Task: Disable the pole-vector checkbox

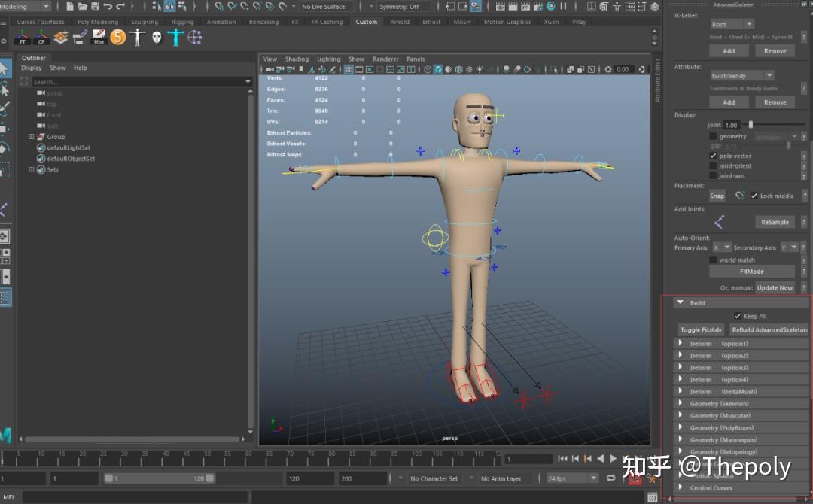Action: pos(714,156)
